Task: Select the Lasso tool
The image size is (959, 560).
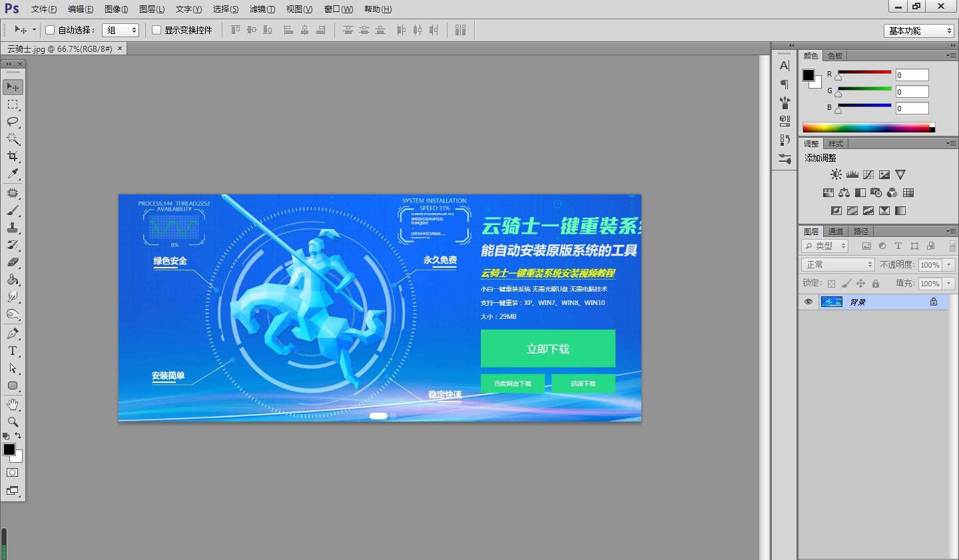Action: coord(13,122)
